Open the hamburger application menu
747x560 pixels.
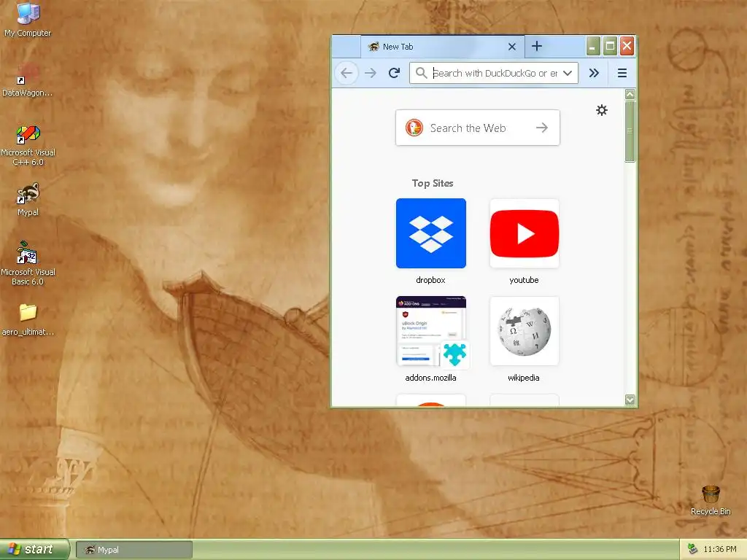(622, 73)
